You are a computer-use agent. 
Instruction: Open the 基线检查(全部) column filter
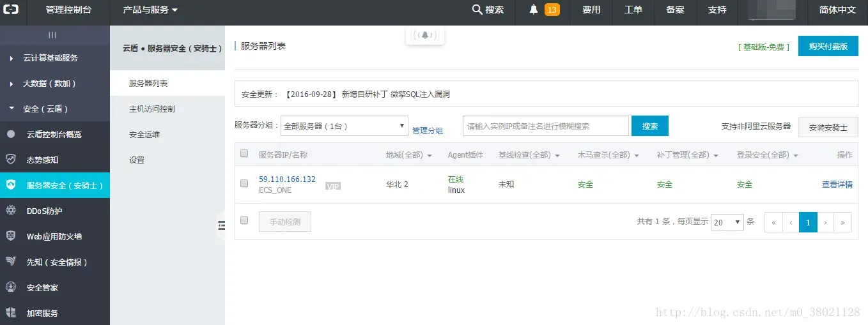click(529, 155)
